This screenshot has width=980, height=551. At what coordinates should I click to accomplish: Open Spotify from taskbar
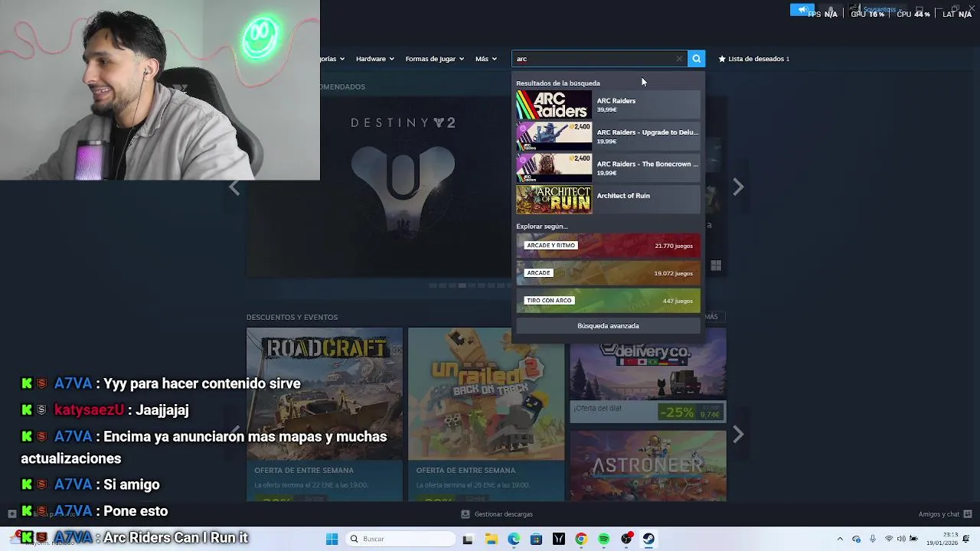point(604,539)
